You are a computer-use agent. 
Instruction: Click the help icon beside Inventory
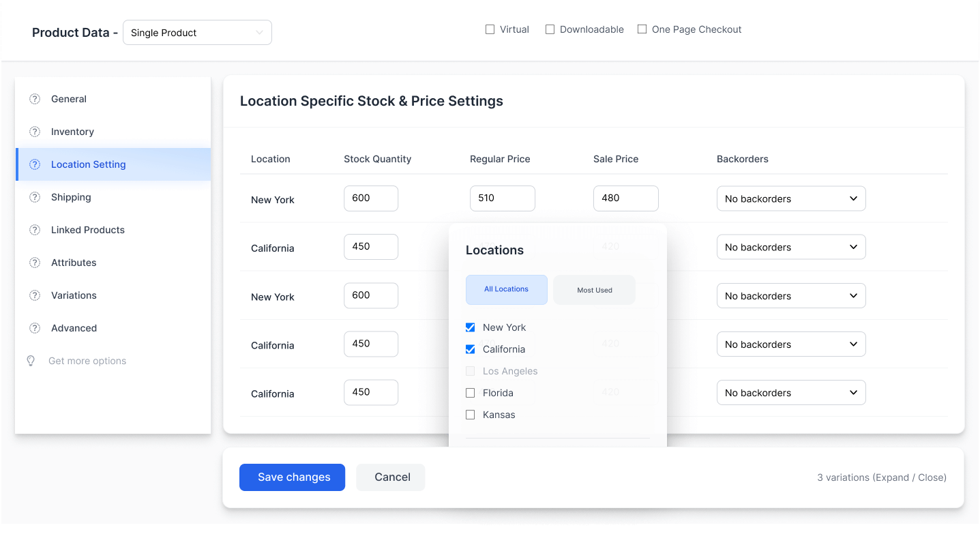pyautogui.click(x=35, y=132)
